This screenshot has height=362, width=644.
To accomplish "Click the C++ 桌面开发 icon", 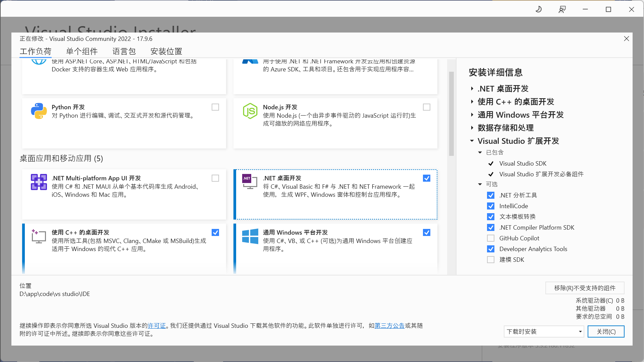I will (x=38, y=236).
